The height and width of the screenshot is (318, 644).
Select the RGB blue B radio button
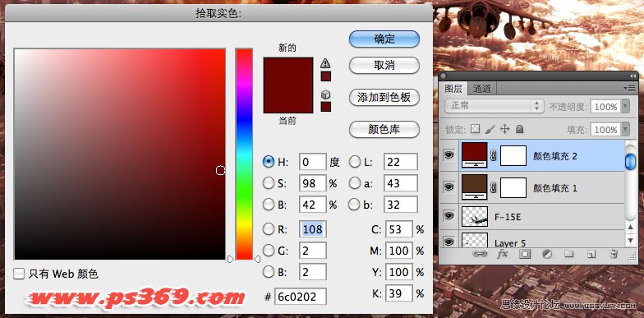pos(269,271)
